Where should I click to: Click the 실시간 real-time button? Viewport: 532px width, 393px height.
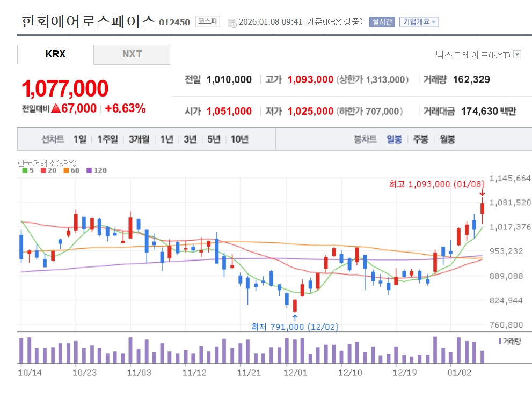pos(382,22)
